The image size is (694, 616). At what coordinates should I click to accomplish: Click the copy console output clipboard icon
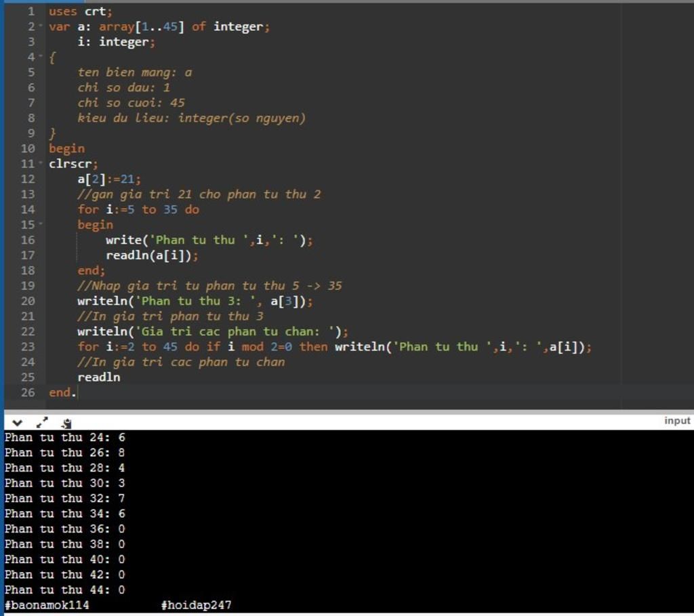66,423
